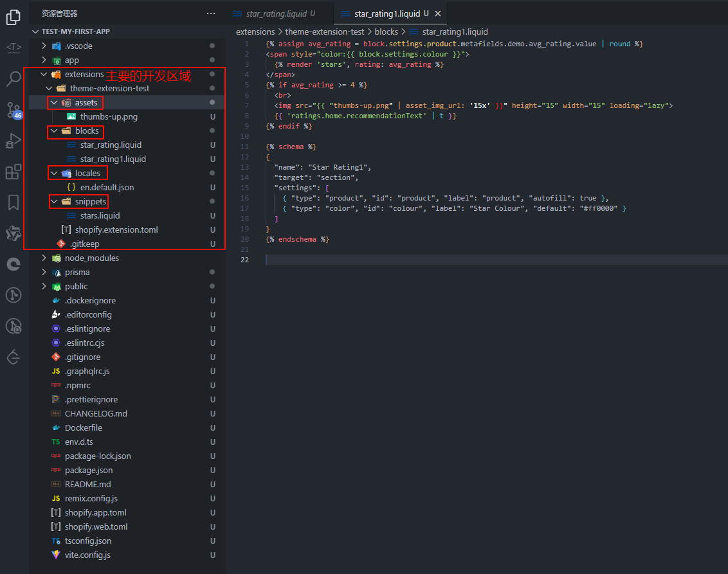728x574 pixels.
Task: Open the Explorer view in activity bar
Action: [x=14, y=17]
